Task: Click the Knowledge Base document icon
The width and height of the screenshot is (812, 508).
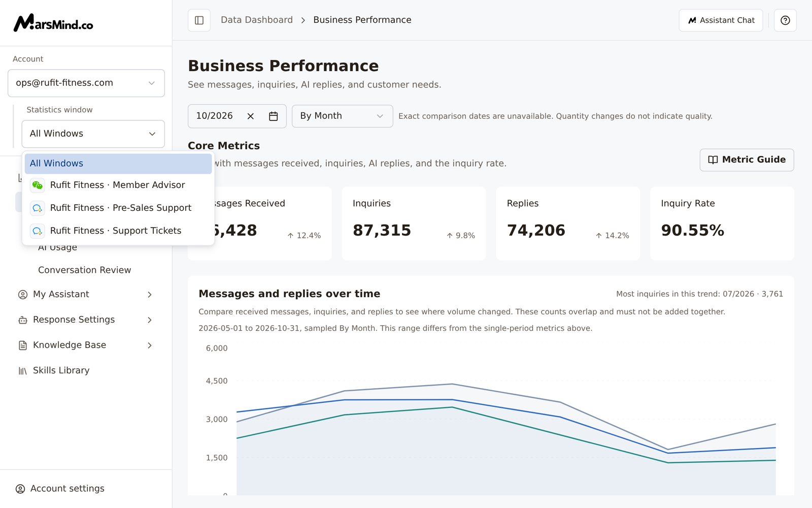Action: 23,345
